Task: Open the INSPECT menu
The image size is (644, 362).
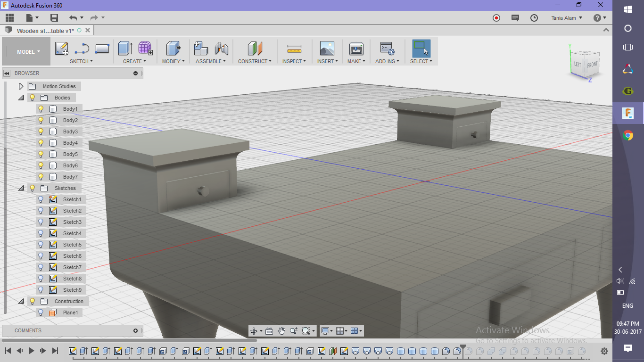Action: [x=294, y=61]
